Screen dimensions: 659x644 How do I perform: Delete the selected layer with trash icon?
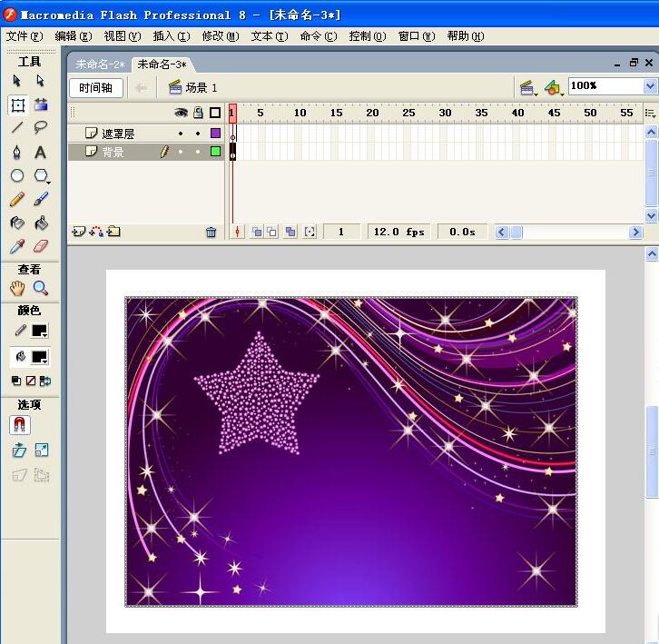click(x=211, y=232)
